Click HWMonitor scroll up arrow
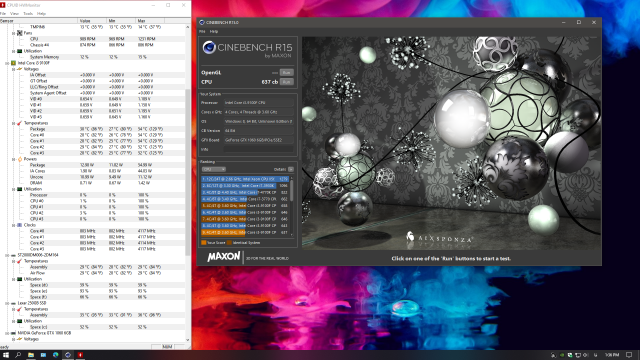Screen dimensions: 640x360 [188, 27]
